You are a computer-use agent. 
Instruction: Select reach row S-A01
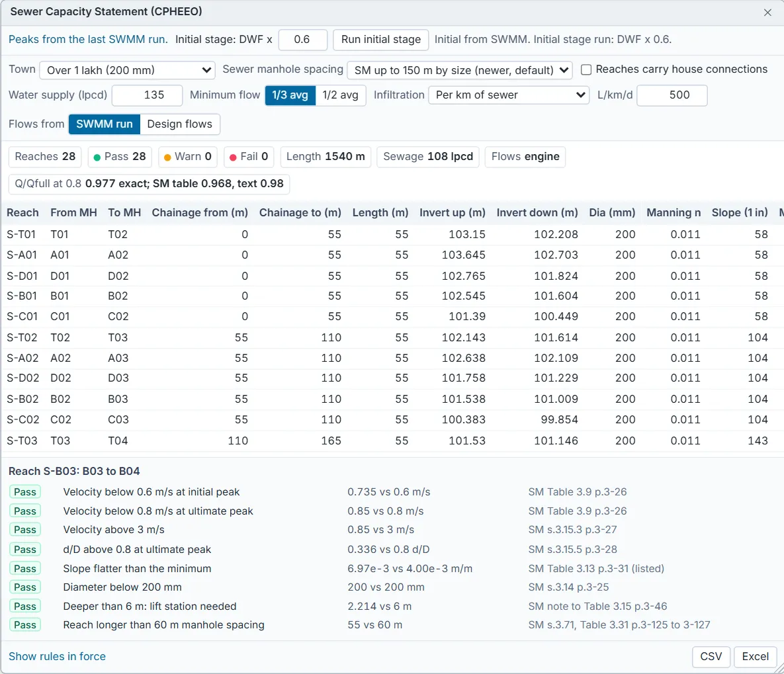coord(392,255)
